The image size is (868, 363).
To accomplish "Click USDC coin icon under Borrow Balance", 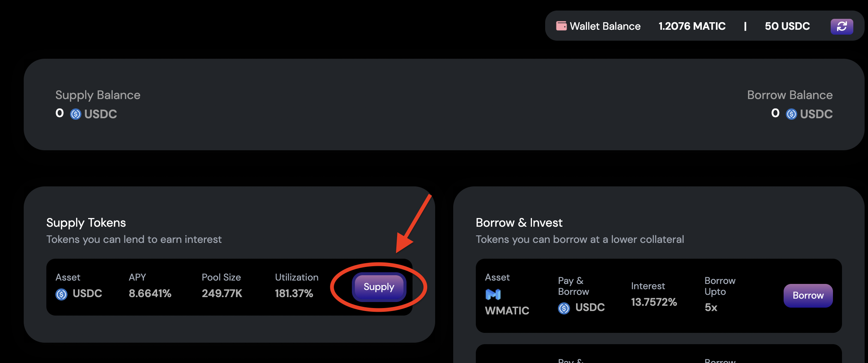I will 791,114.
